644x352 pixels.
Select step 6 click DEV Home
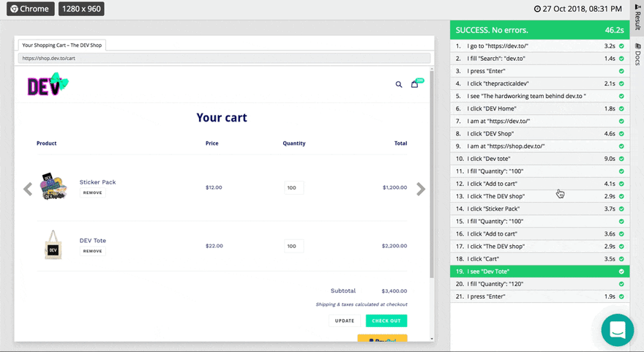pos(539,108)
